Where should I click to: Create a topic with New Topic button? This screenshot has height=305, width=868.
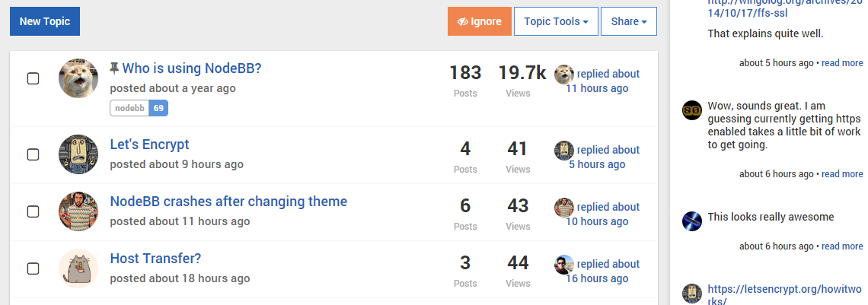pyautogui.click(x=45, y=21)
